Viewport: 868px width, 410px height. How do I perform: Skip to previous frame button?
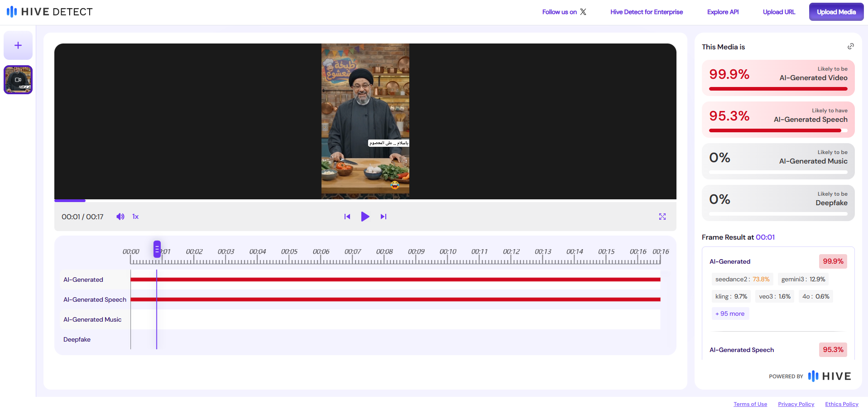coord(347,217)
